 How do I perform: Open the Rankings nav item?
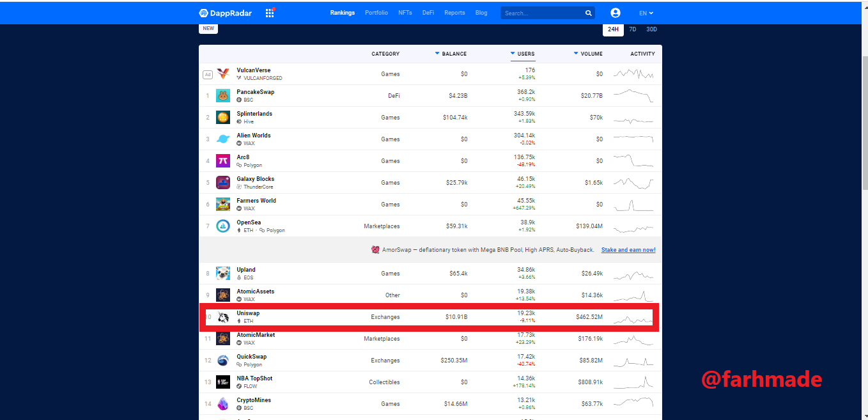343,13
